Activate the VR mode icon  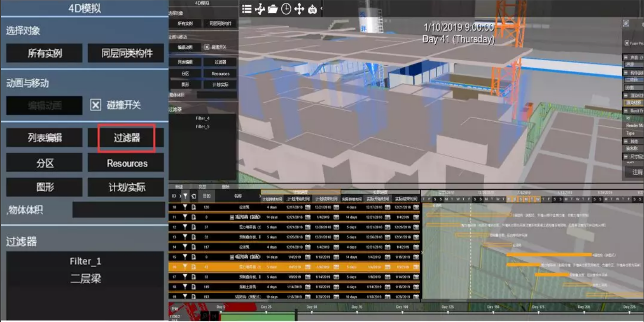[313, 9]
